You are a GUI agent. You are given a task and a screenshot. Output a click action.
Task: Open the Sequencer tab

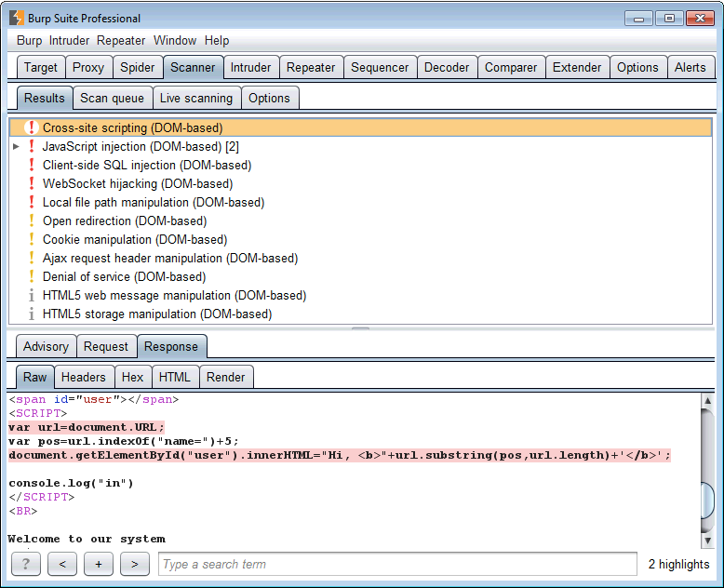pyautogui.click(x=380, y=67)
